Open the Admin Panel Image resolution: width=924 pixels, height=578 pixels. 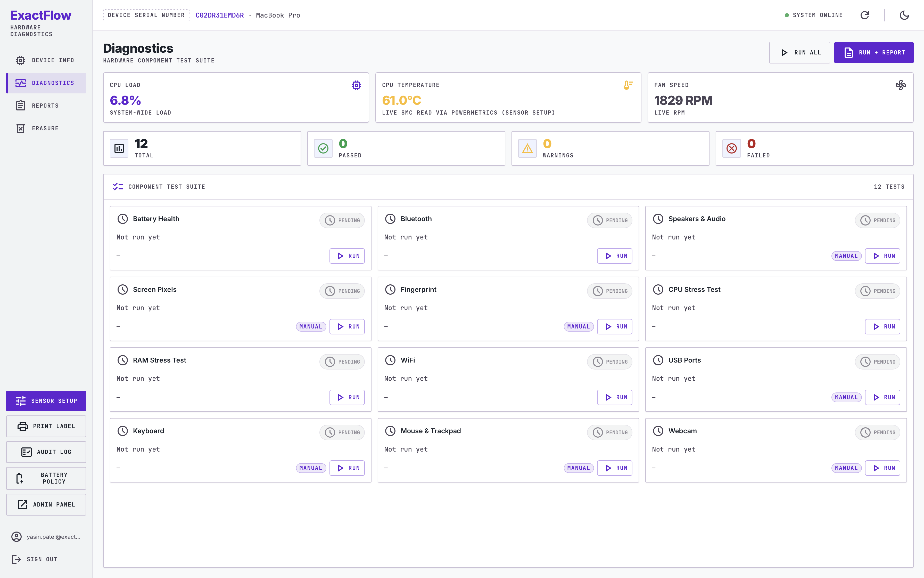46,505
